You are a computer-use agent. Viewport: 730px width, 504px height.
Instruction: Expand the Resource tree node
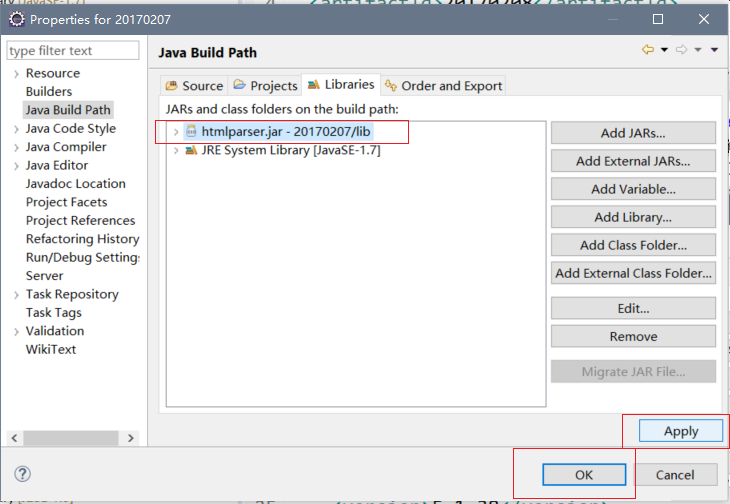16,74
